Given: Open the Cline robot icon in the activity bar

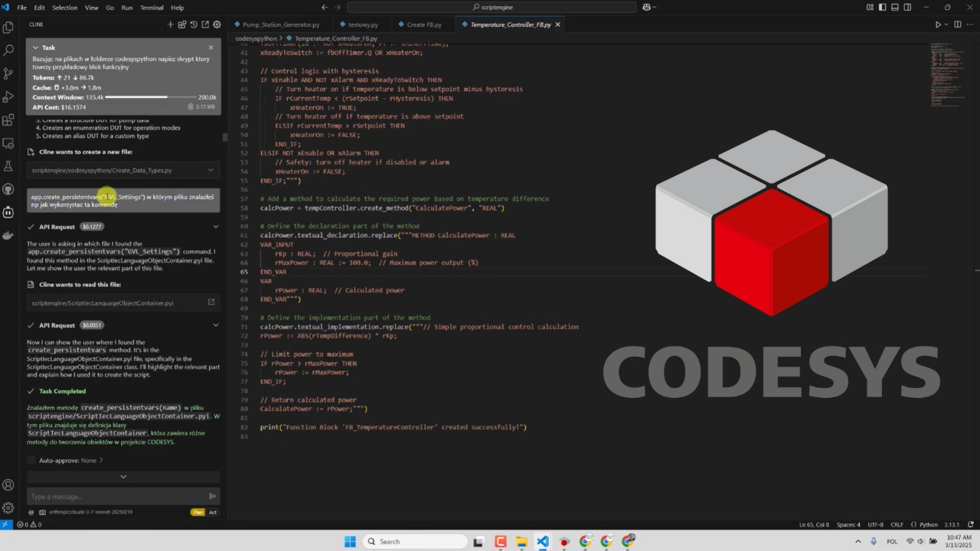Looking at the screenshot, I should pos(8,213).
